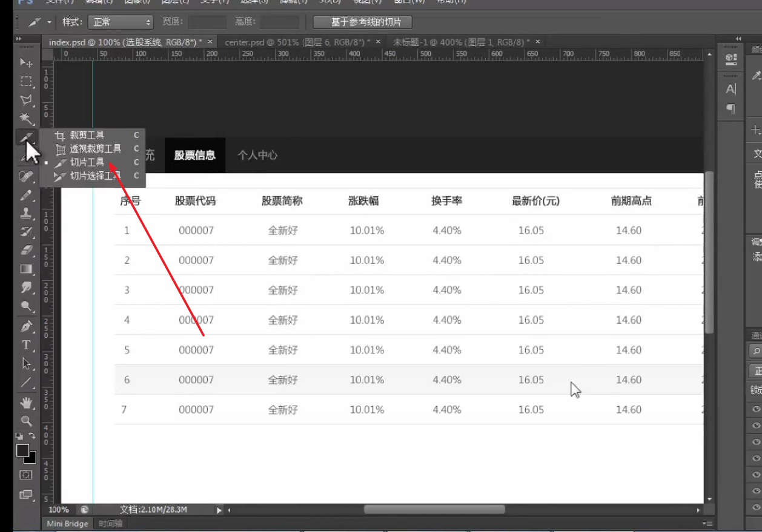Click the vertical canvas scrollbar thumb

[x=709, y=252]
